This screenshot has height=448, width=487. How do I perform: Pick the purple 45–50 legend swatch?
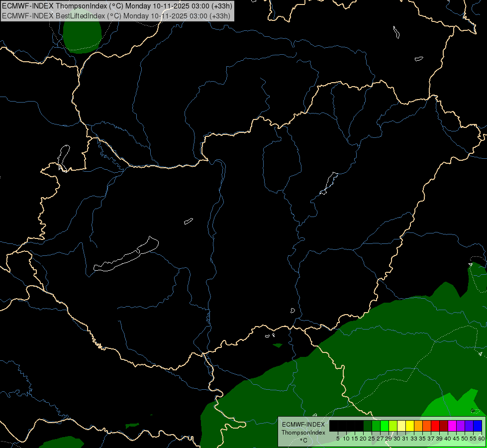(x=461, y=426)
